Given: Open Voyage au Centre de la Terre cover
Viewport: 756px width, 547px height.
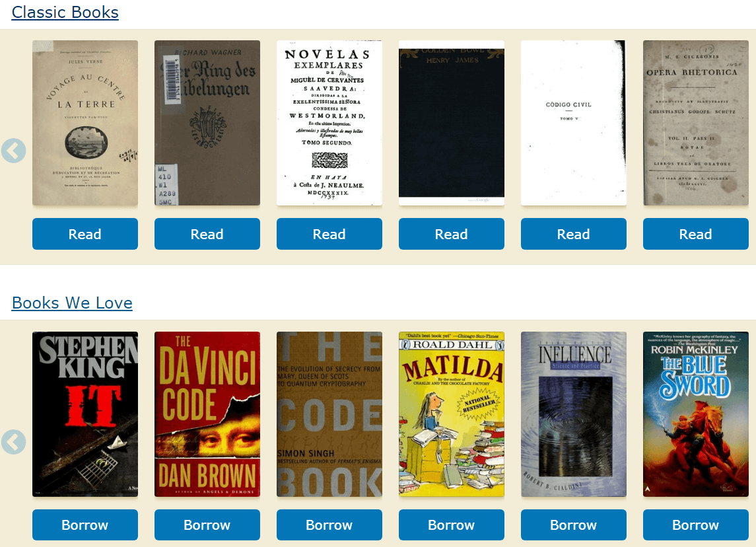Looking at the screenshot, I should pos(85,123).
